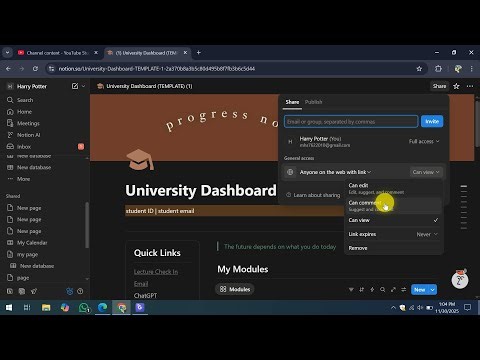Open Learn about sharing link
The height and width of the screenshot is (360, 480).
(x=313, y=195)
